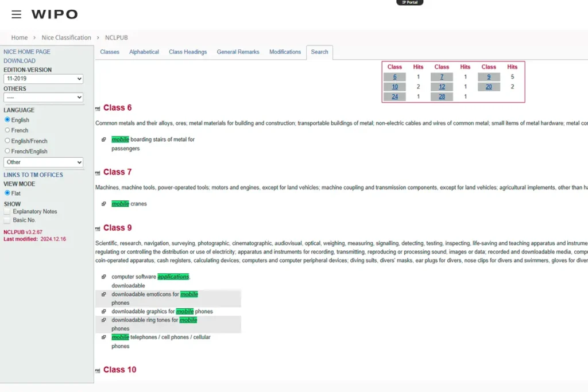Image resolution: width=588 pixels, height=392 pixels.
Task: Jump to class 6 in hits table
Action: [394, 77]
